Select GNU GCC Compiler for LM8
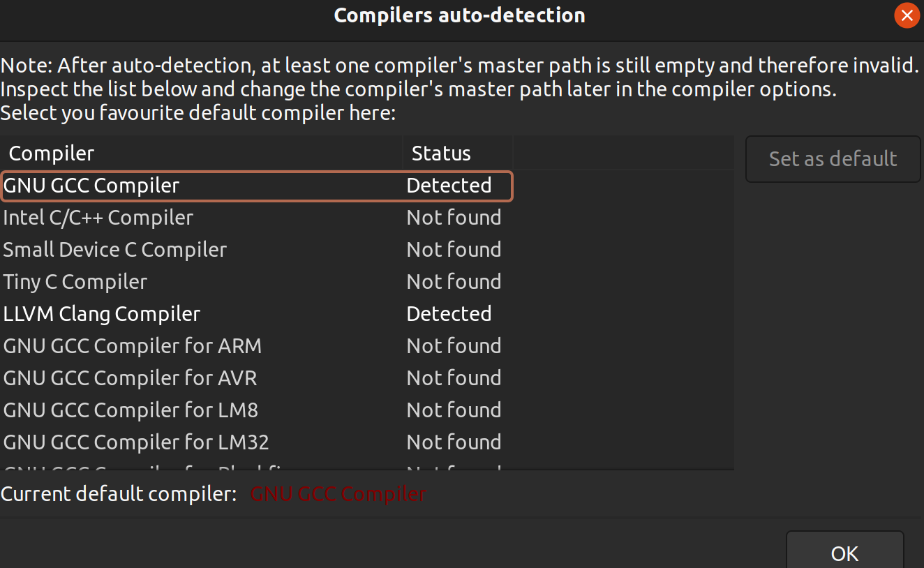Viewport: 924px width, 568px height. (131, 410)
